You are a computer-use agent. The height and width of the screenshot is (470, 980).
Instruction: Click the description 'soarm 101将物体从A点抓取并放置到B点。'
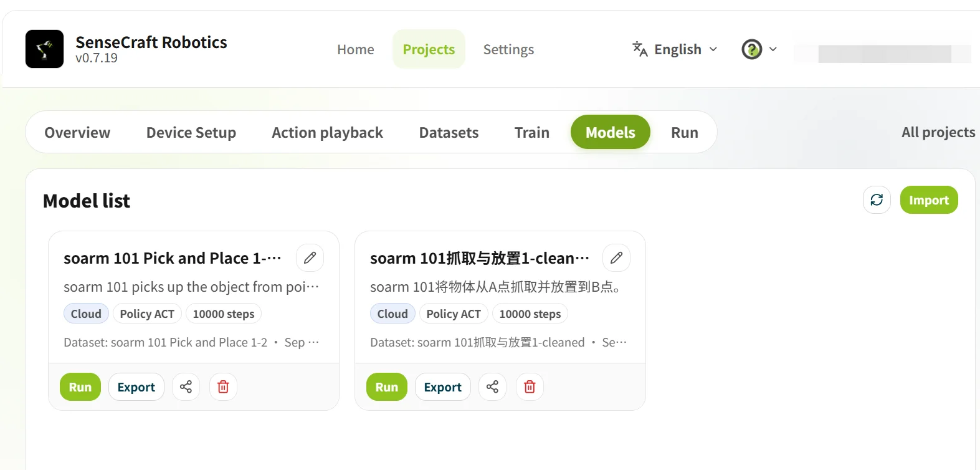pyautogui.click(x=495, y=287)
